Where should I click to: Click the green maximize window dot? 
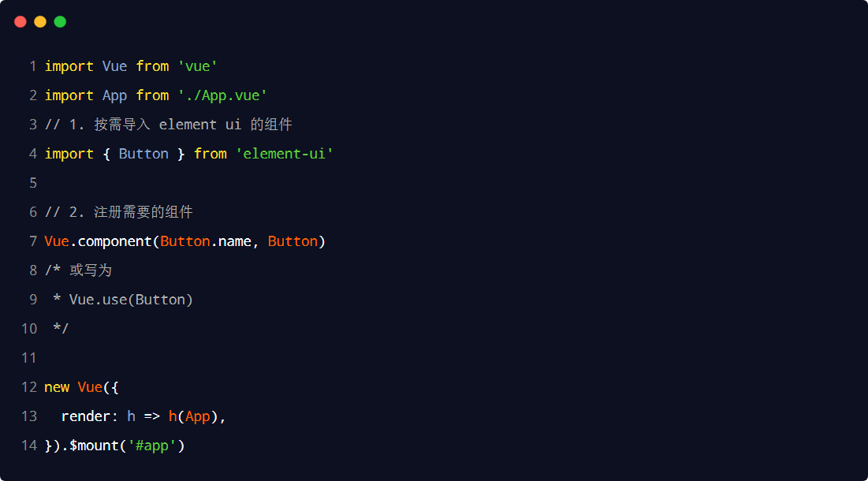61,21
